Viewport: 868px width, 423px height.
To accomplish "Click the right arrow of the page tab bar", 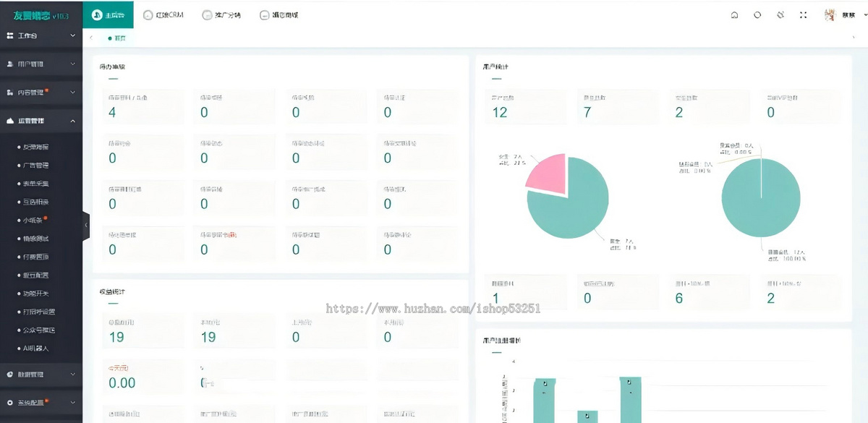I will pyautogui.click(x=854, y=38).
